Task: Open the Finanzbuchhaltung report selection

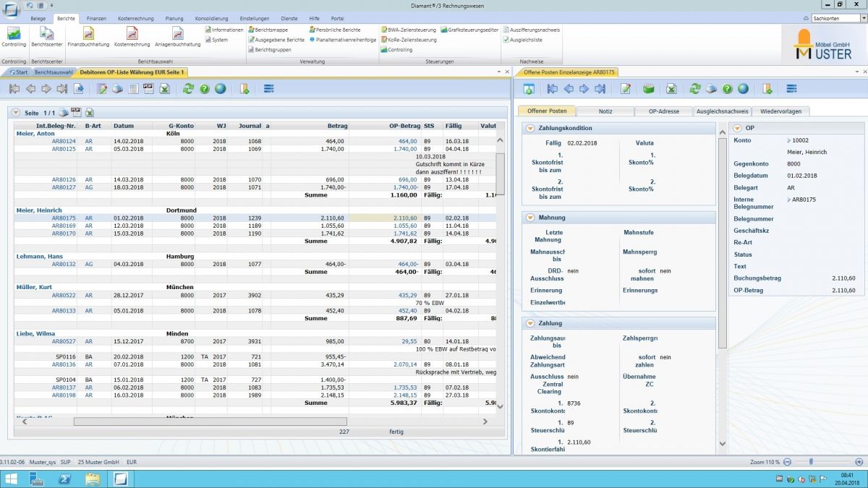Action: (x=88, y=37)
